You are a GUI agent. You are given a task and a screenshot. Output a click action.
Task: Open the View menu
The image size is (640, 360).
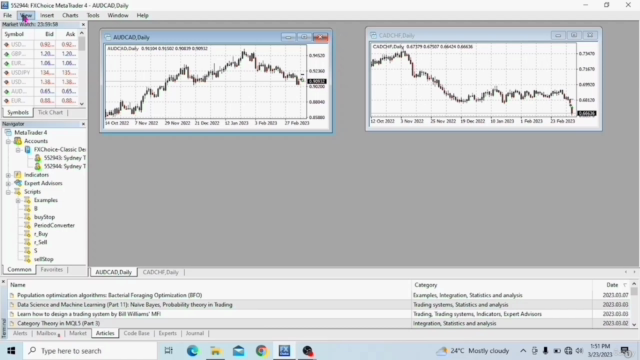26,16
